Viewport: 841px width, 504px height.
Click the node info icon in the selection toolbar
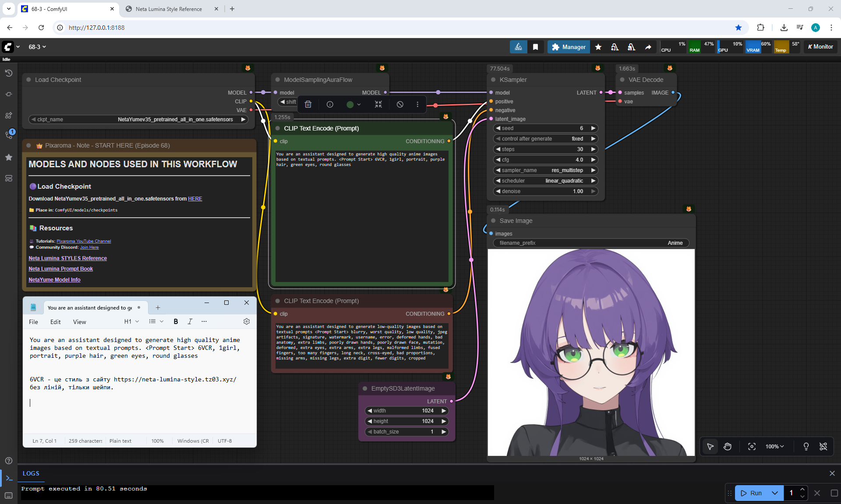click(x=330, y=104)
